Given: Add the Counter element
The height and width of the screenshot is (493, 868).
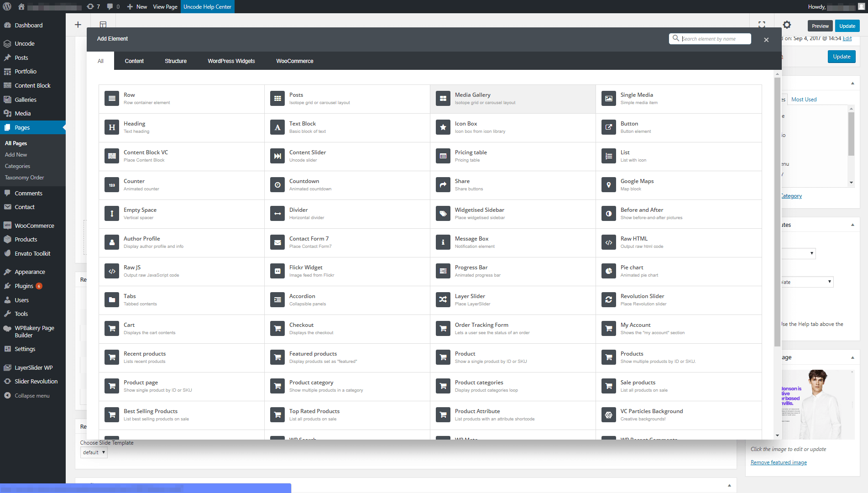Looking at the screenshot, I should 182,185.
